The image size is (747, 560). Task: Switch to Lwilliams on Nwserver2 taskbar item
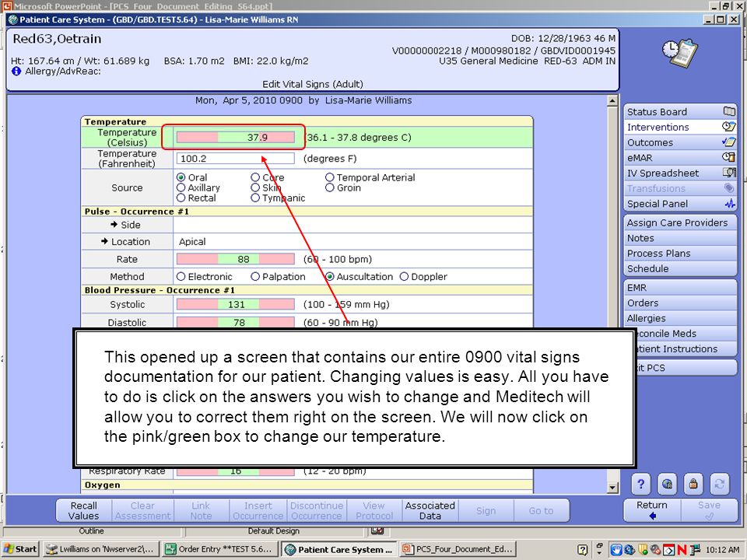(100, 549)
